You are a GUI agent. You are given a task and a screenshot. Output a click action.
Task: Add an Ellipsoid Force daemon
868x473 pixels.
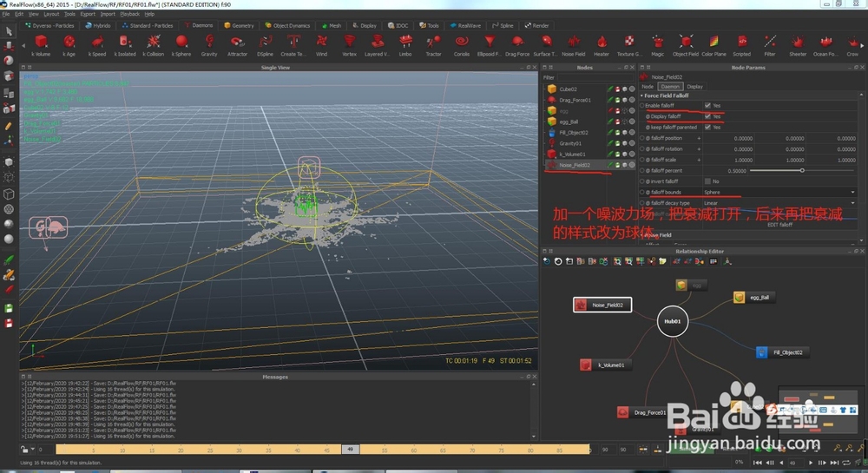tap(490, 46)
